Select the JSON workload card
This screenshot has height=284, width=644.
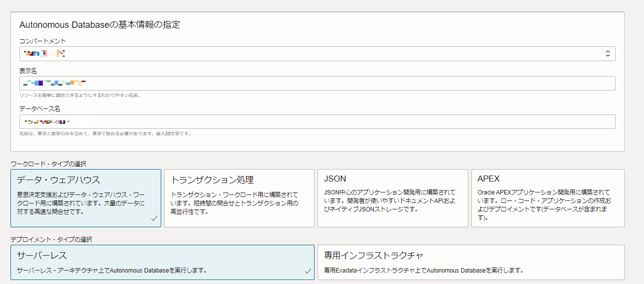point(392,198)
